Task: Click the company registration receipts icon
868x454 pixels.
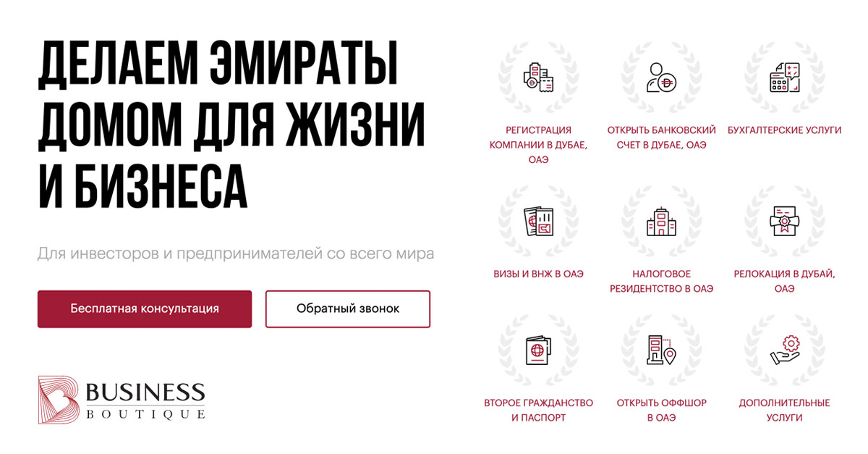Action: [538, 77]
